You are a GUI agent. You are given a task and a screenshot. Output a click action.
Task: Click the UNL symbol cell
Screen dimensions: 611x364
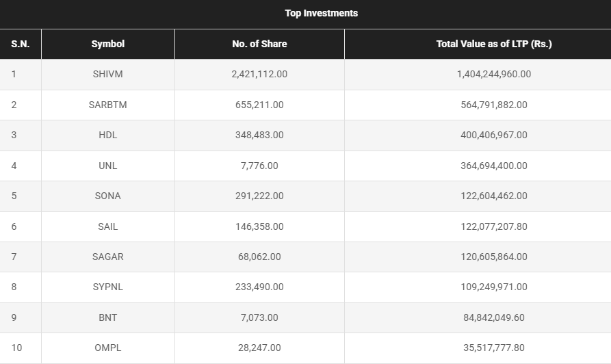point(107,166)
